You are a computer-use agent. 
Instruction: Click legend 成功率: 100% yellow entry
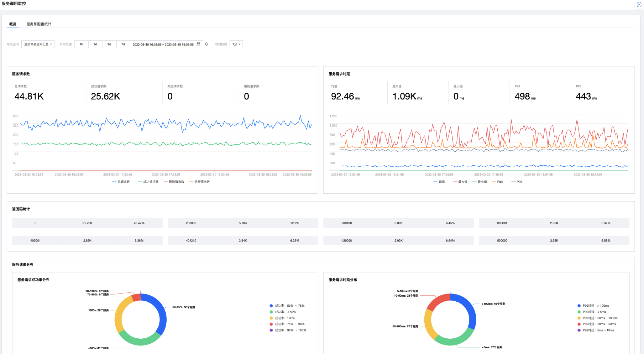(x=282, y=318)
